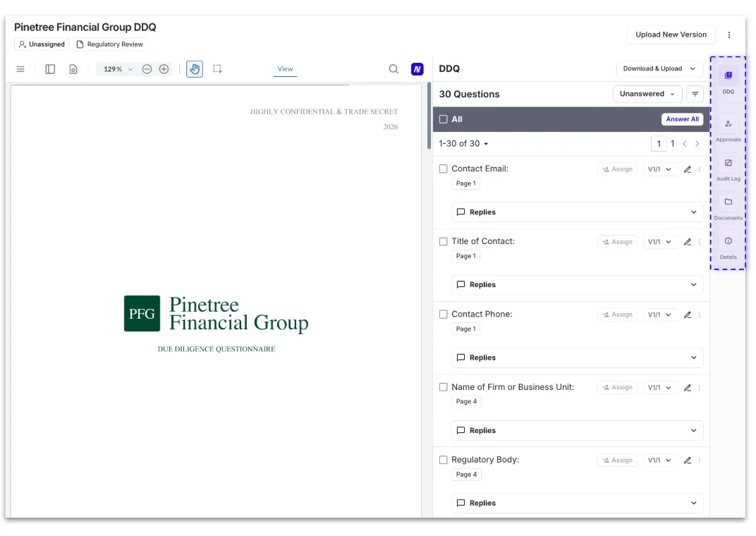Open the questions filter icon
This screenshot has width=756, height=536.
(695, 94)
